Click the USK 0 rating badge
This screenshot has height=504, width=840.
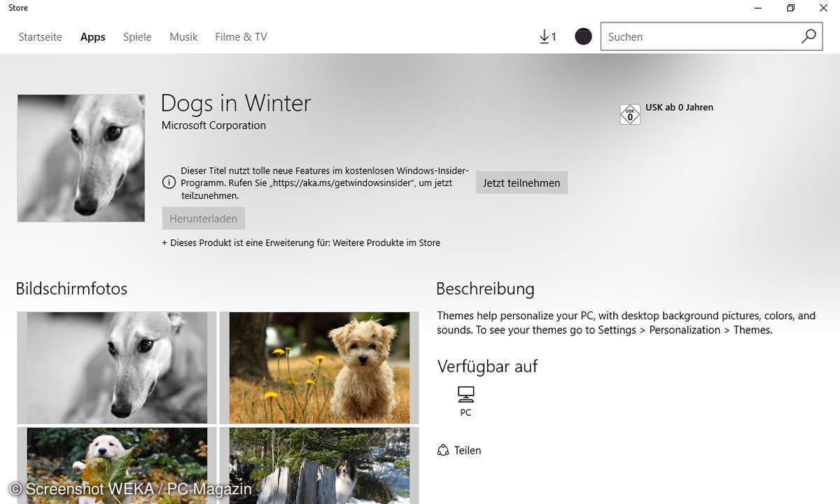(630, 115)
